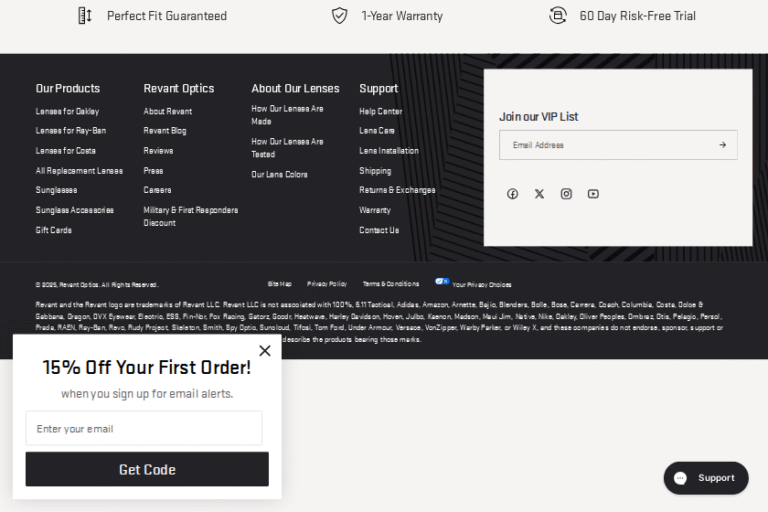Open the Support chat widget

pyautogui.click(x=705, y=478)
